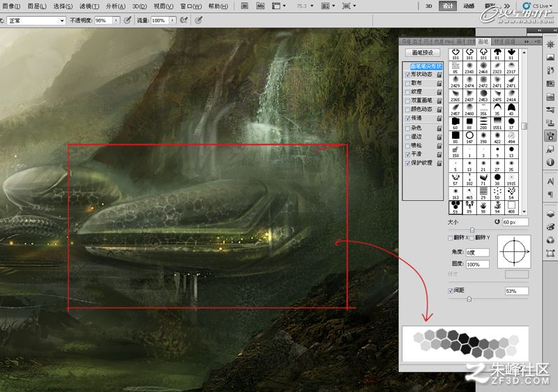Screen dimensions: 558x392
Task: Enable the opacity pen-pressure icon
Action: [x=128, y=20]
